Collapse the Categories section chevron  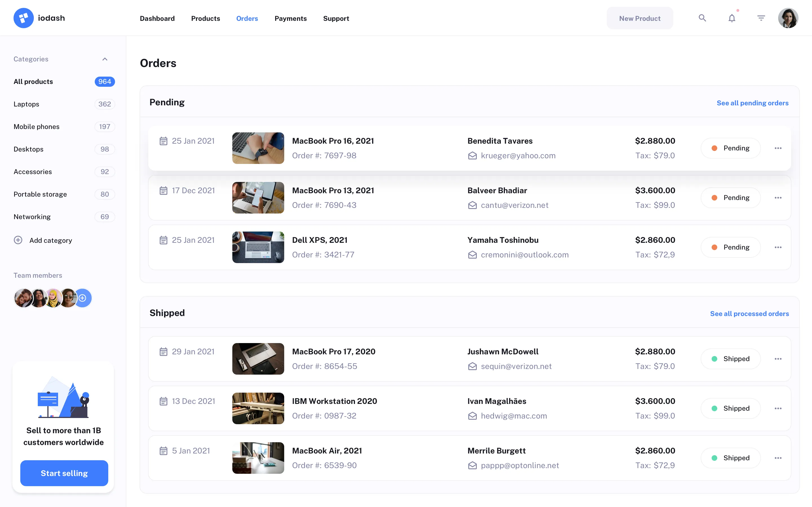[x=105, y=59]
